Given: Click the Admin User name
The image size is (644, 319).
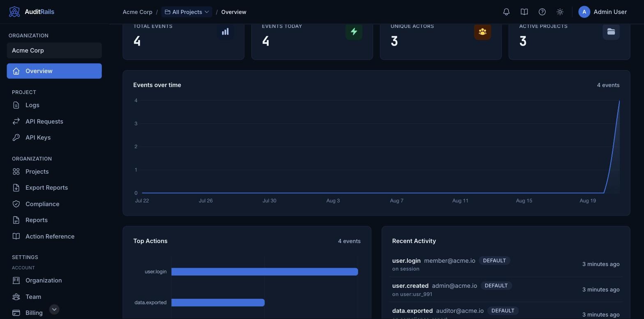Looking at the screenshot, I should 610,12.
